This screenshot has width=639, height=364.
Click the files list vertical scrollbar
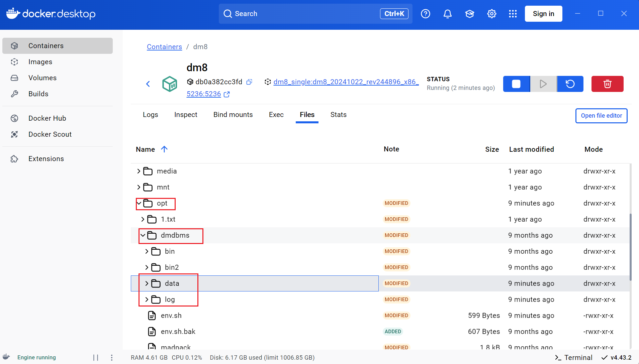click(x=631, y=247)
